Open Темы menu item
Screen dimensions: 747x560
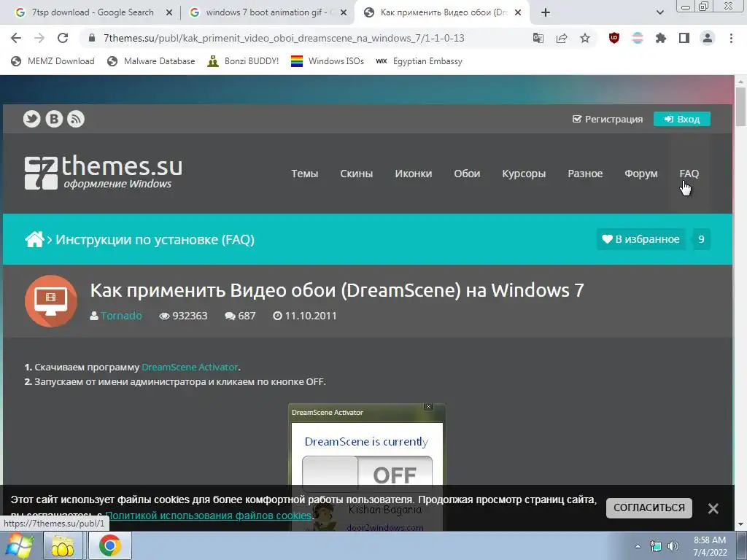pyautogui.click(x=304, y=174)
